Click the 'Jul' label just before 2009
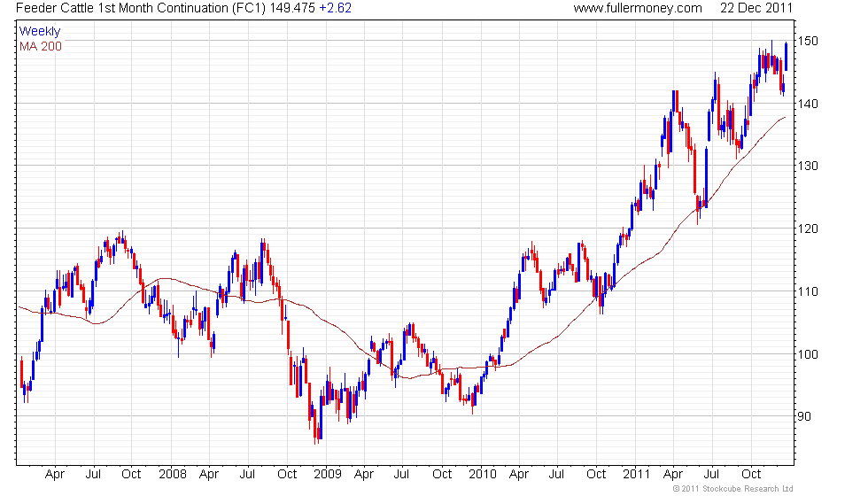Screen dimensions: 868x496 click(247, 475)
